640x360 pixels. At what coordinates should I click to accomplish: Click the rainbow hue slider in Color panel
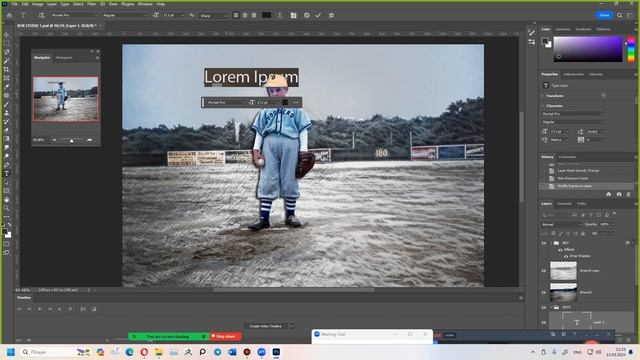coord(631,49)
